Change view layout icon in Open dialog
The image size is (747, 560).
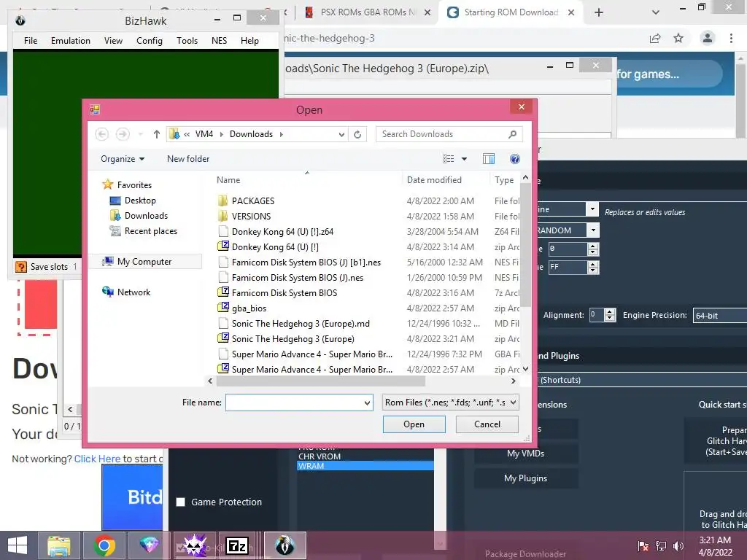[x=449, y=159]
